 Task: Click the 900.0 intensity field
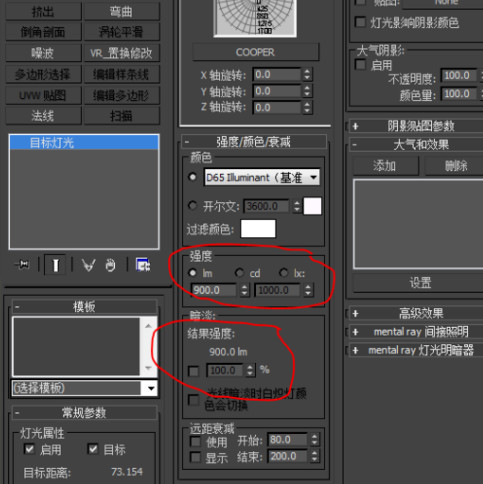point(214,290)
